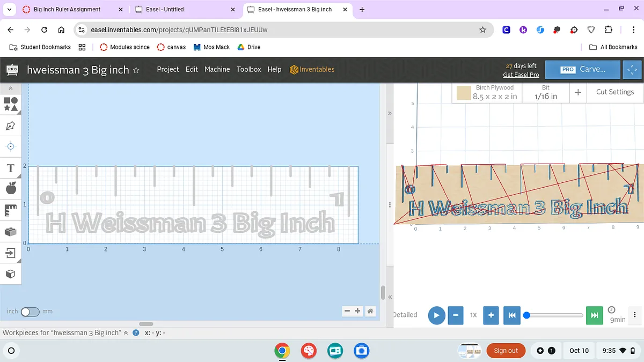644x362 pixels.
Task: Open the 3D cube tool
Action: tap(11, 274)
